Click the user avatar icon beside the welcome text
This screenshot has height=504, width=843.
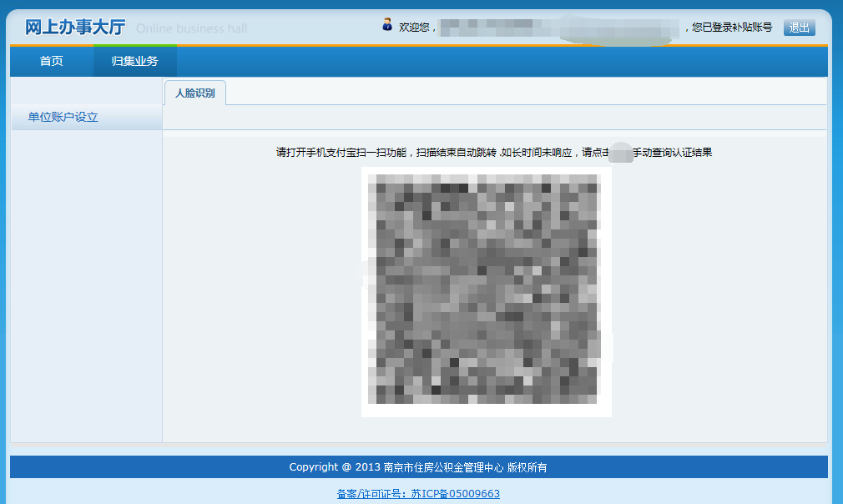point(387,25)
